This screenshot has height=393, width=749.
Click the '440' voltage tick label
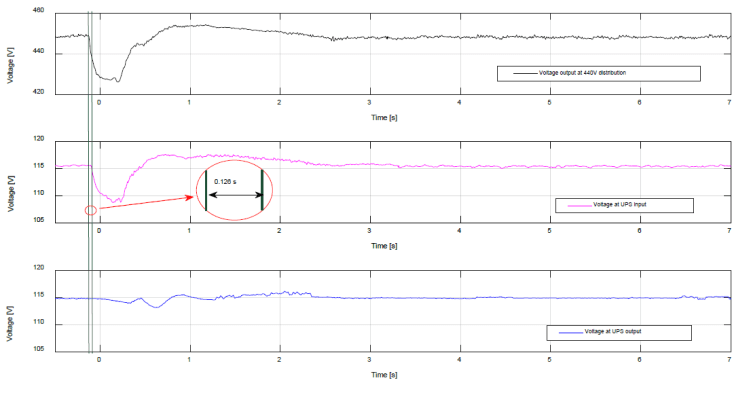(39, 51)
